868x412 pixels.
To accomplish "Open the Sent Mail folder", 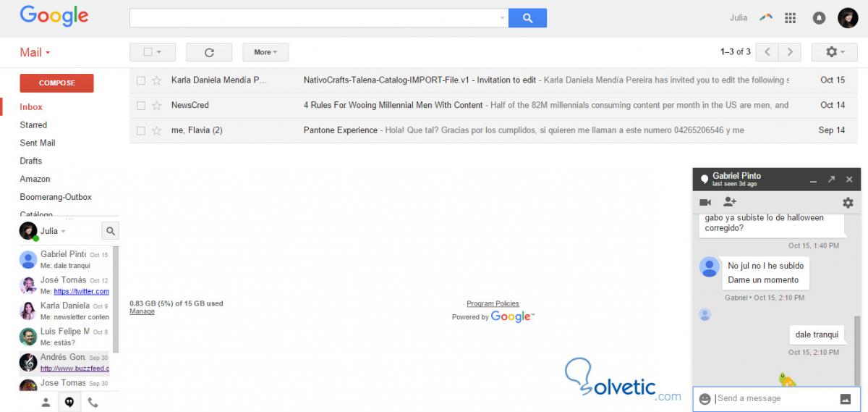I will click(38, 143).
